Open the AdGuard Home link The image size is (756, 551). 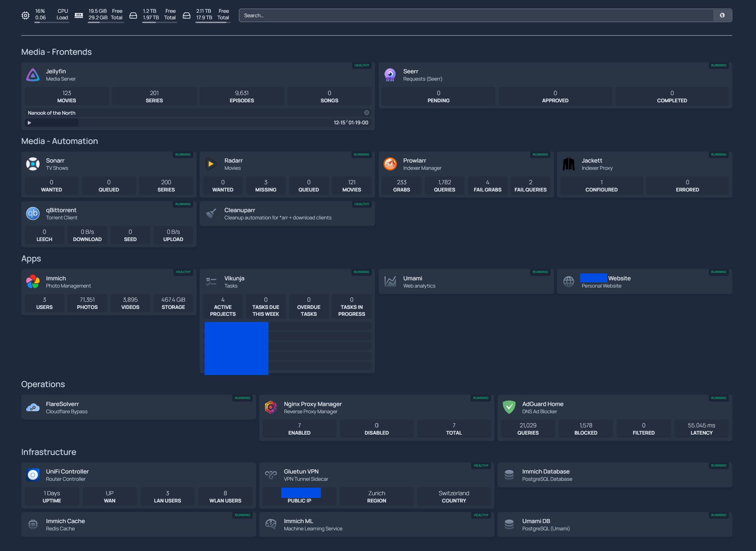[x=543, y=404]
